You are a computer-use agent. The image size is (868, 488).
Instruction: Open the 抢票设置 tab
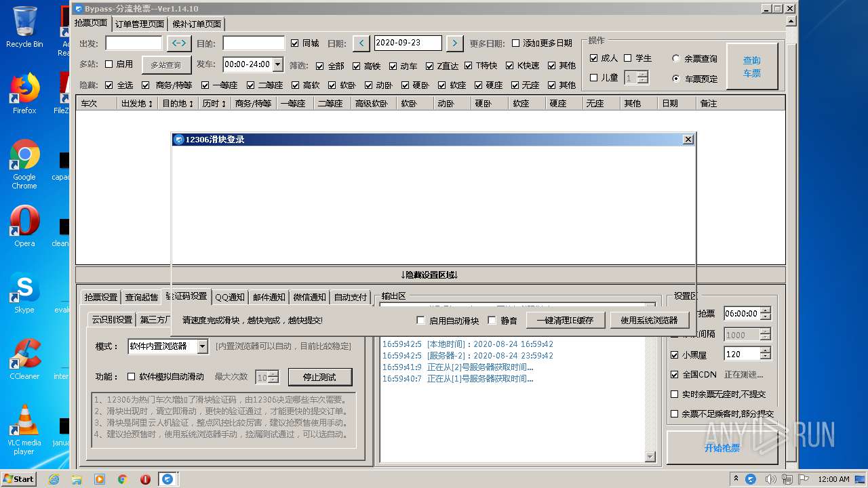[x=101, y=297]
